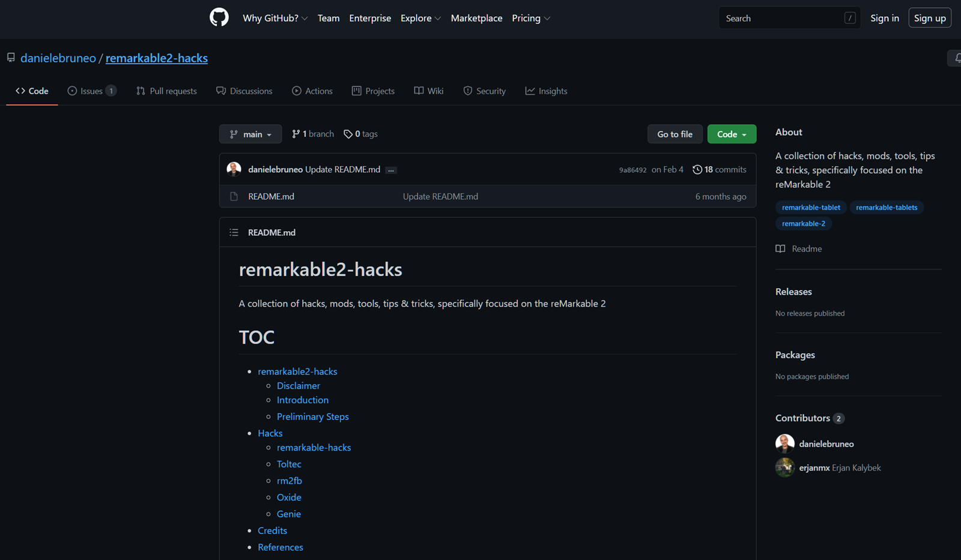
Task: Switch to the Issues tab
Action: click(92, 91)
